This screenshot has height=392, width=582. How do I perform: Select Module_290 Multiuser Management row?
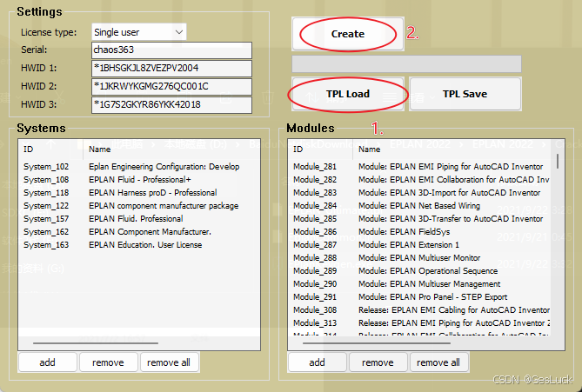[x=420, y=283]
